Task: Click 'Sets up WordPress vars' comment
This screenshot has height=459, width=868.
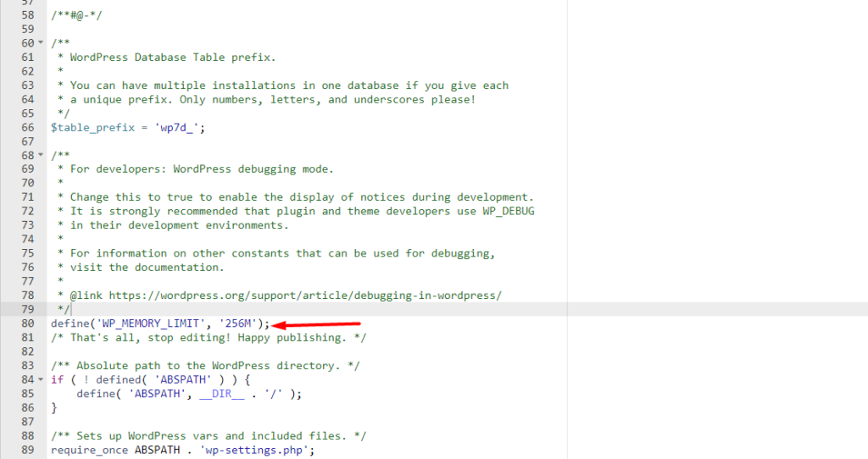Action: coord(209,436)
